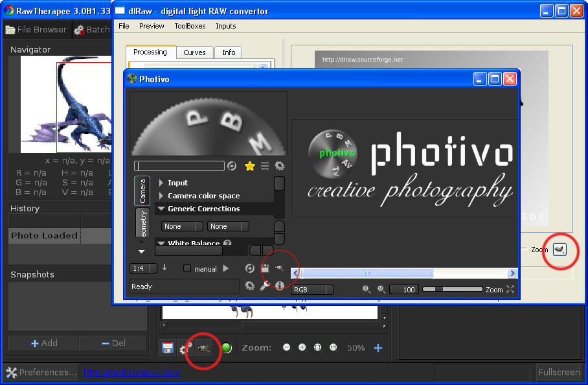Open the rawtherapee.com link
This screenshot has height=385, width=588.
pos(131,372)
